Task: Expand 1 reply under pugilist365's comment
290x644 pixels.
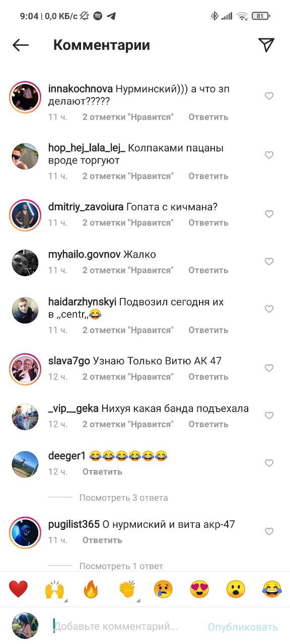Action: [121, 566]
